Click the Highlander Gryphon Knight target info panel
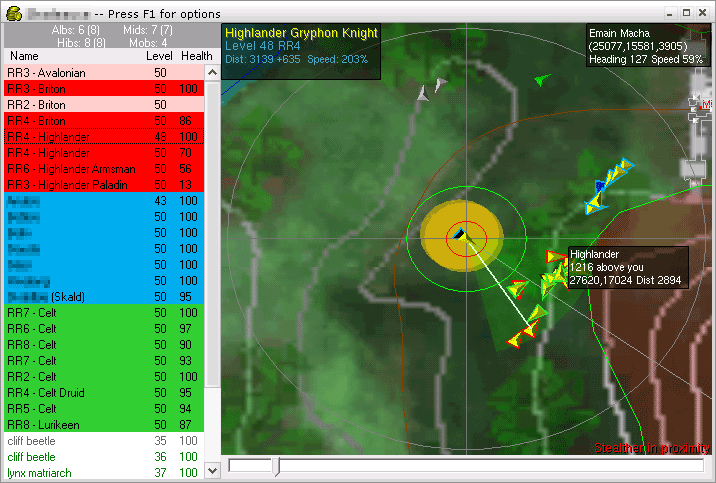The height and width of the screenshot is (483, 716). (x=301, y=52)
